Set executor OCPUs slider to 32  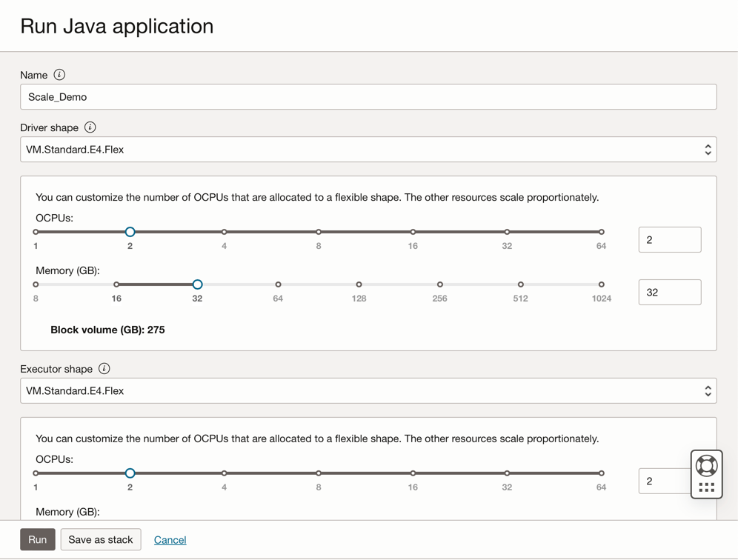tap(507, 473)
